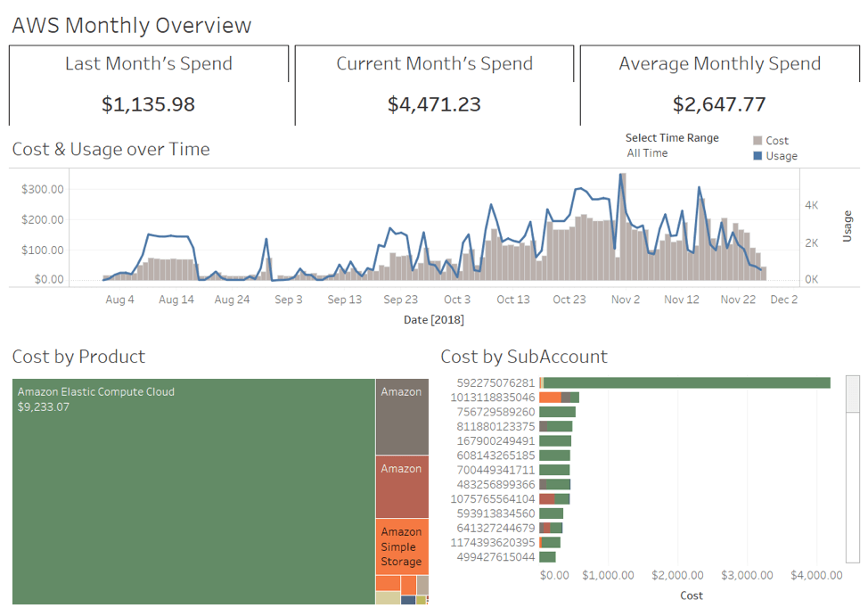
Task: Click the SubAccount list scrollbar thumb
Action: point(853,394)
